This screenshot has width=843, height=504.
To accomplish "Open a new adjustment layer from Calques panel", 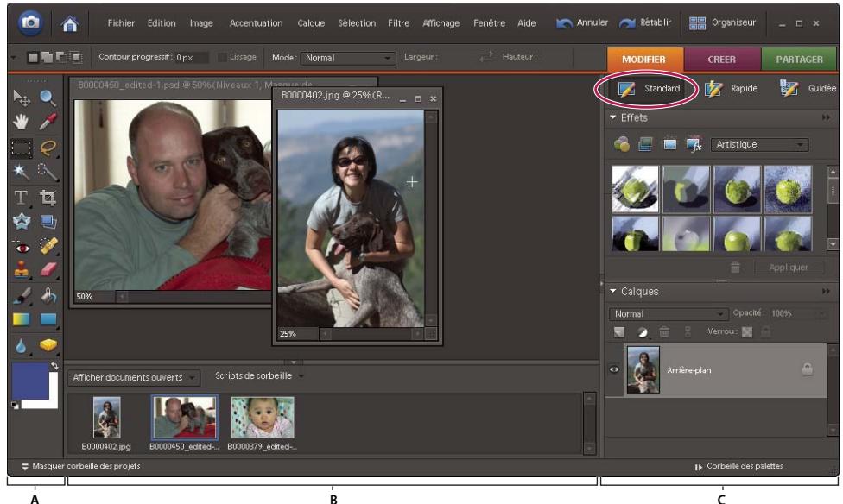I will [x=641, y=331].
